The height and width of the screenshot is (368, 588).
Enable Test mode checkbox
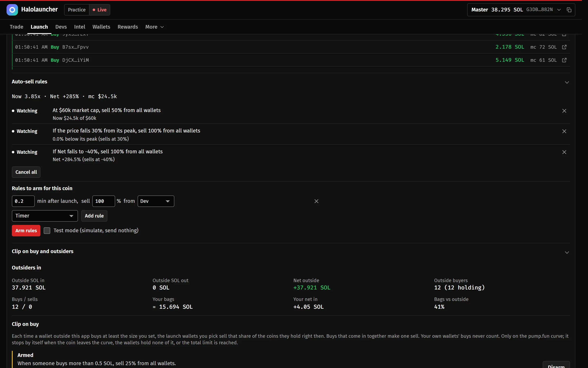(x=47, y=230)
